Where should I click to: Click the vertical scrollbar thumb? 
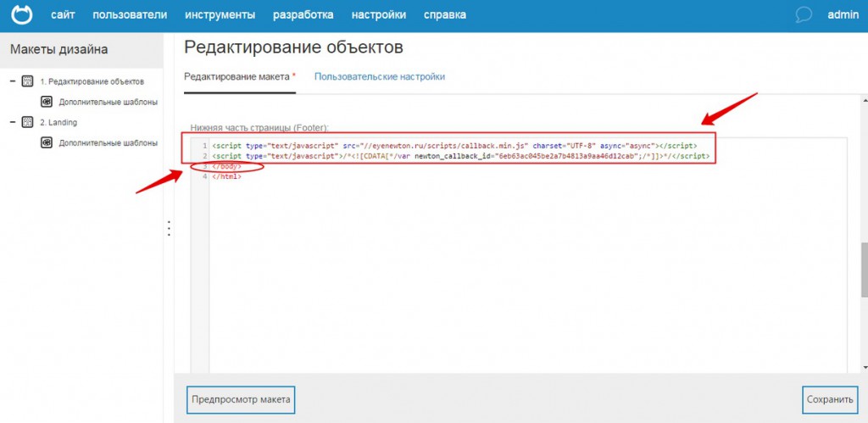point(864,270)
